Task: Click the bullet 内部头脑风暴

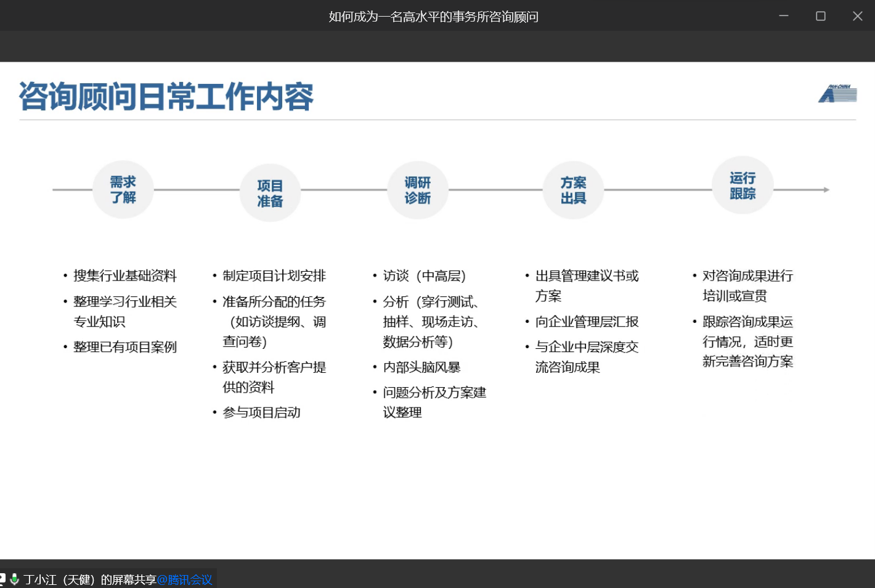Action: pos(421,367)
